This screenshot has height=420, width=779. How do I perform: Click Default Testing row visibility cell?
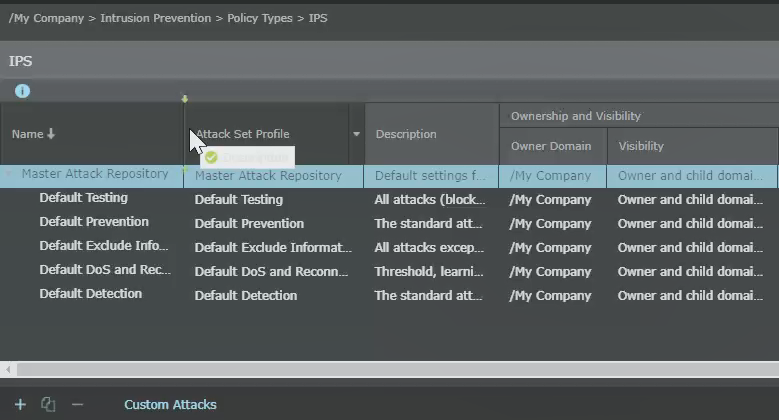[692, 200]
